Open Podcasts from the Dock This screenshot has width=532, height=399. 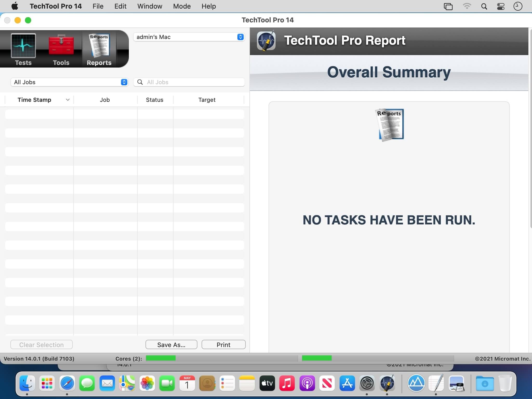click(x=307, y=383)
